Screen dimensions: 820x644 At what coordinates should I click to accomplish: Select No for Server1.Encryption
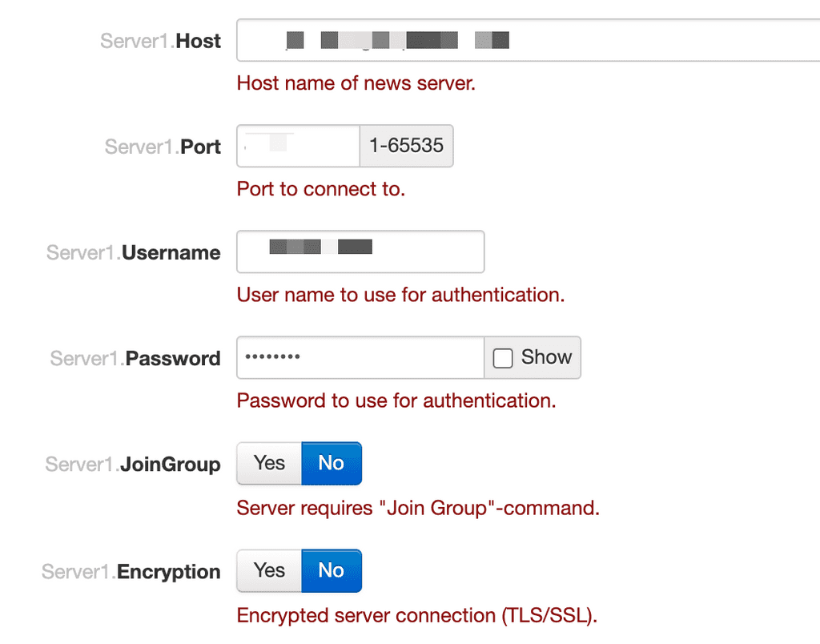tap(331, 570)
